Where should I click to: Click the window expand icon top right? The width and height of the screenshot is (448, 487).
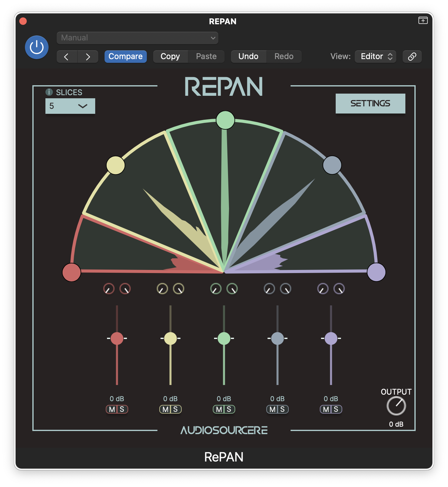point(423,21)
